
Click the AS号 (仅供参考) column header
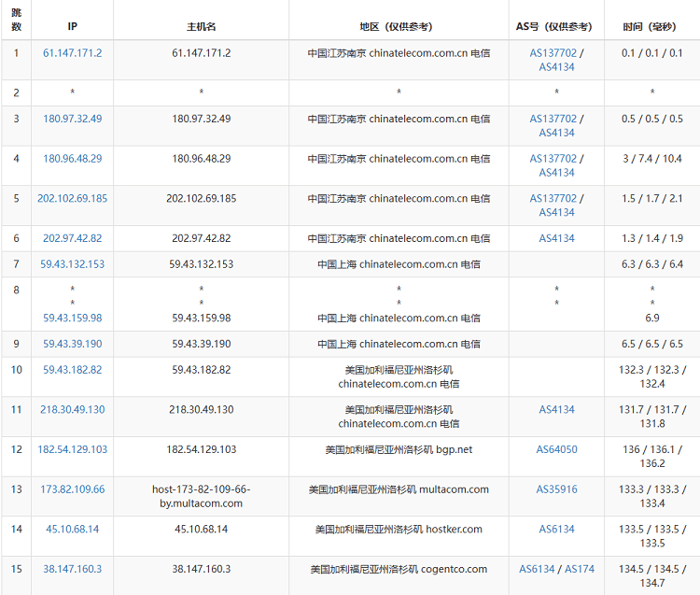[554, 27]
